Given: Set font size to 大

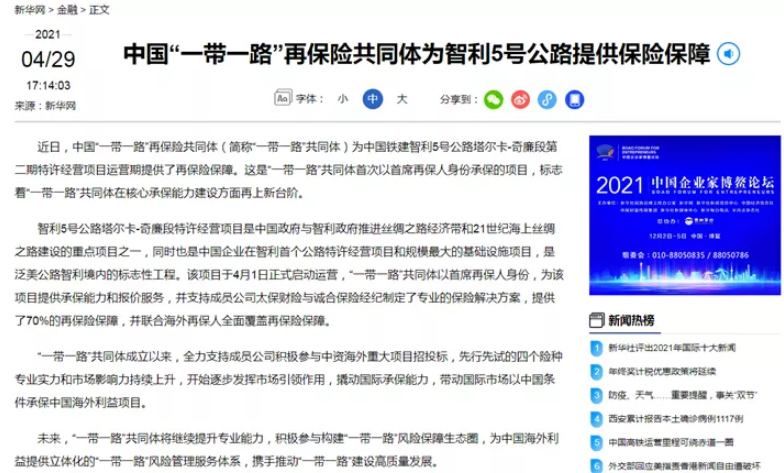Looking at the screenshot, I should point(402,99).
